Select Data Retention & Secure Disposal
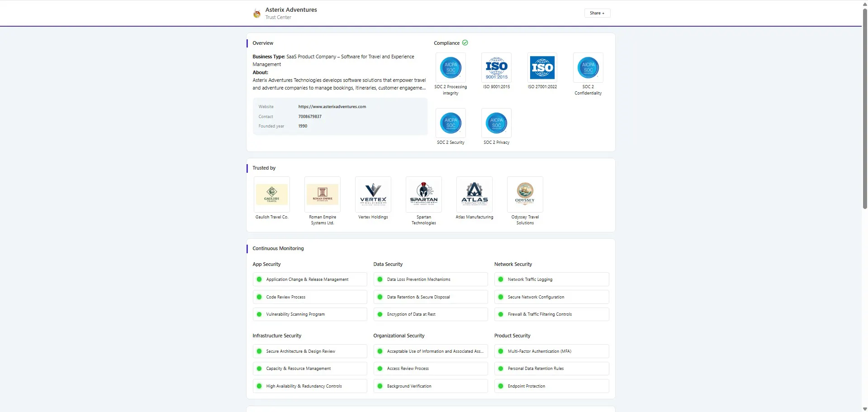This screenshot has width=868, height=412. click(x=431, y=297)
